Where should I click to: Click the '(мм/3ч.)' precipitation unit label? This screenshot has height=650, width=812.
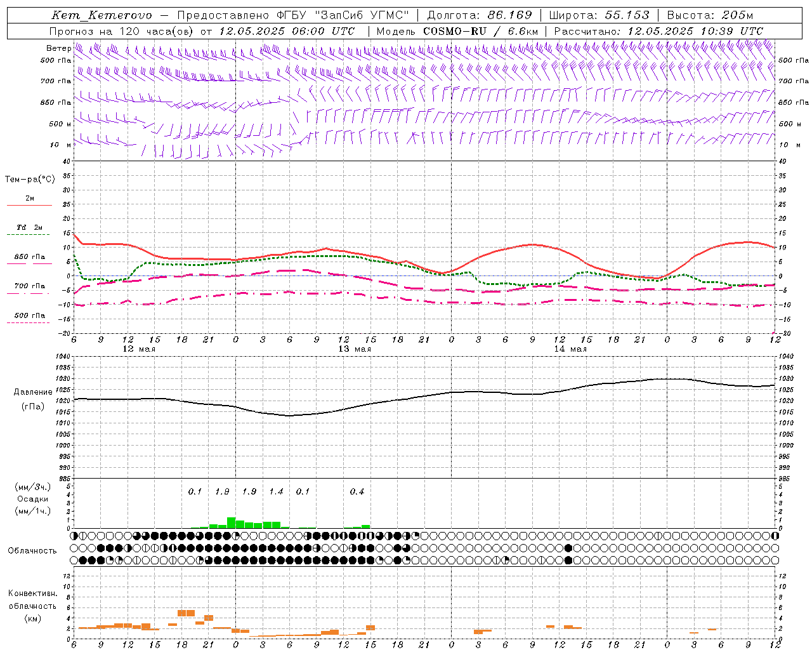coord(32,487)
